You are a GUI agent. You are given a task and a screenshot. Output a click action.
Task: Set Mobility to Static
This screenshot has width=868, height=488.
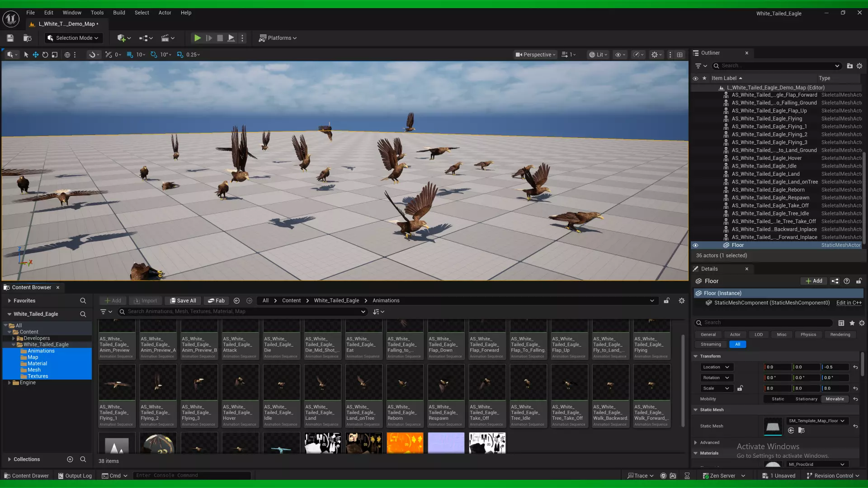[778, 399]
